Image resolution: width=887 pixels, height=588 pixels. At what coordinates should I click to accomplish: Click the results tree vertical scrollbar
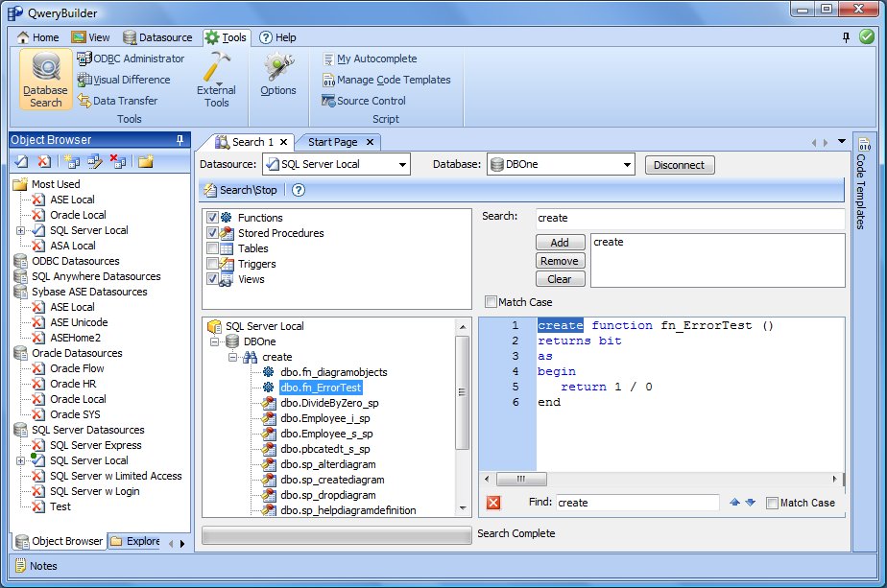(x=462, y=391)
